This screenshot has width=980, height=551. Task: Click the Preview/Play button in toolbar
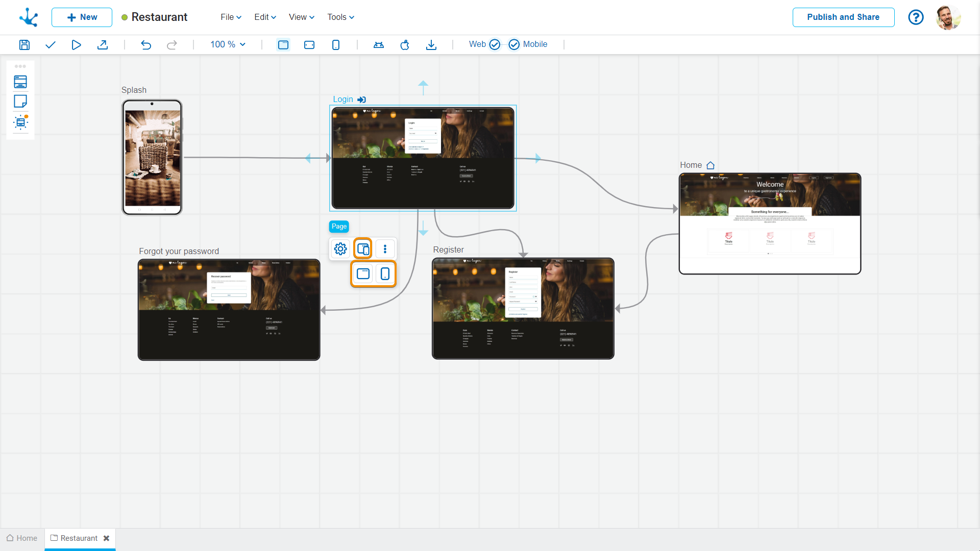(x=76, y=44)
